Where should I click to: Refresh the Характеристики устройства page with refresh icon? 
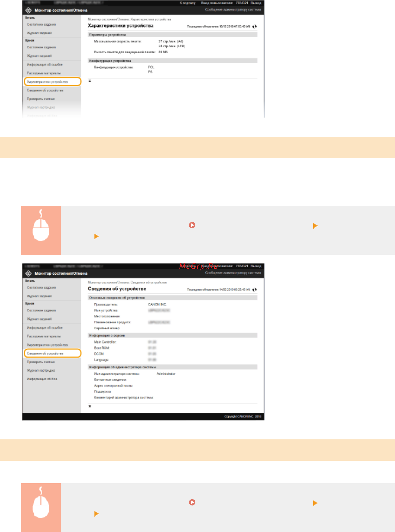click(x=254, y=26)
